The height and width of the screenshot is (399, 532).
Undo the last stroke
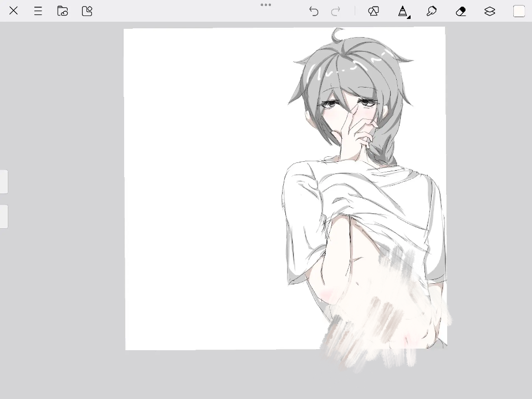tap(314, 11)
